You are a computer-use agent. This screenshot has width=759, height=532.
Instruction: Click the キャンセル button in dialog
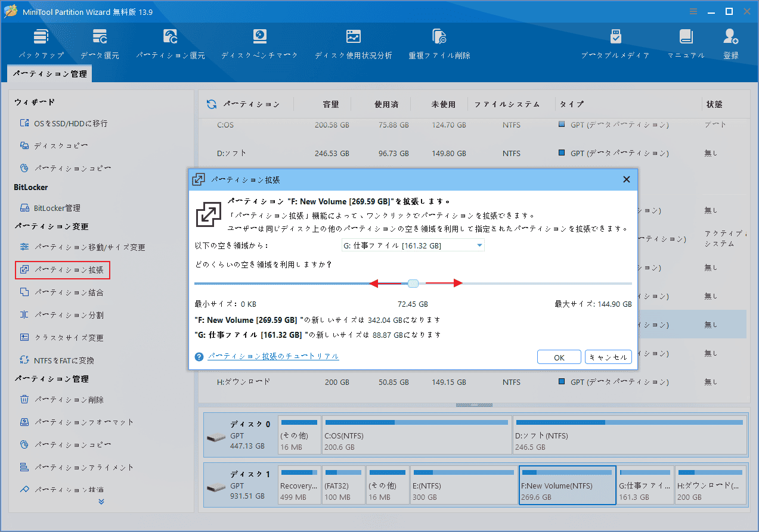pyautogui.click(x=608, y=357)
